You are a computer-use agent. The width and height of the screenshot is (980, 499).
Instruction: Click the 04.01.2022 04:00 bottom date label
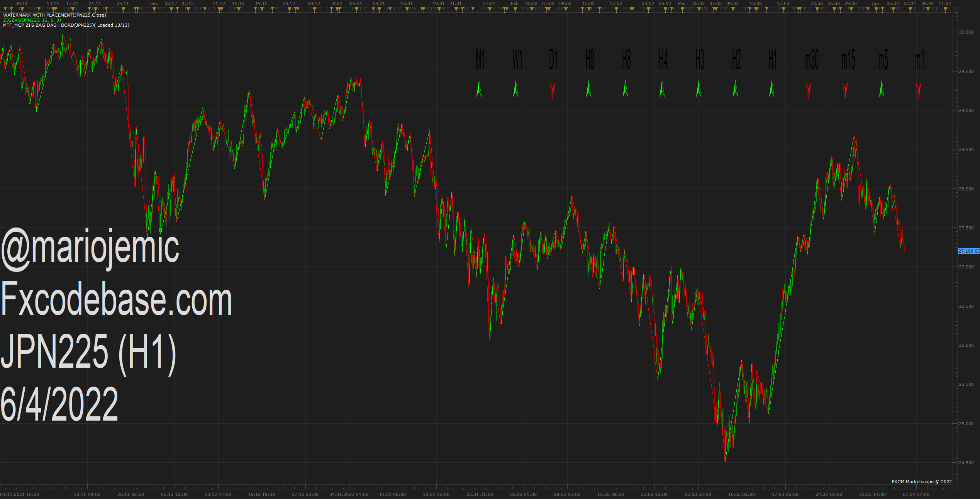click(349, 494)
